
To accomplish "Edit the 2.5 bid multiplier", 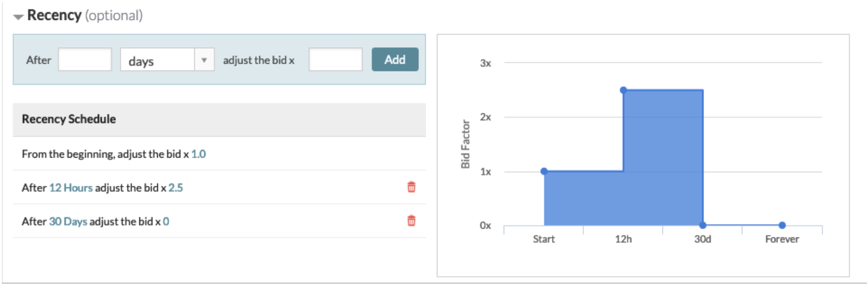I will 176,187.
